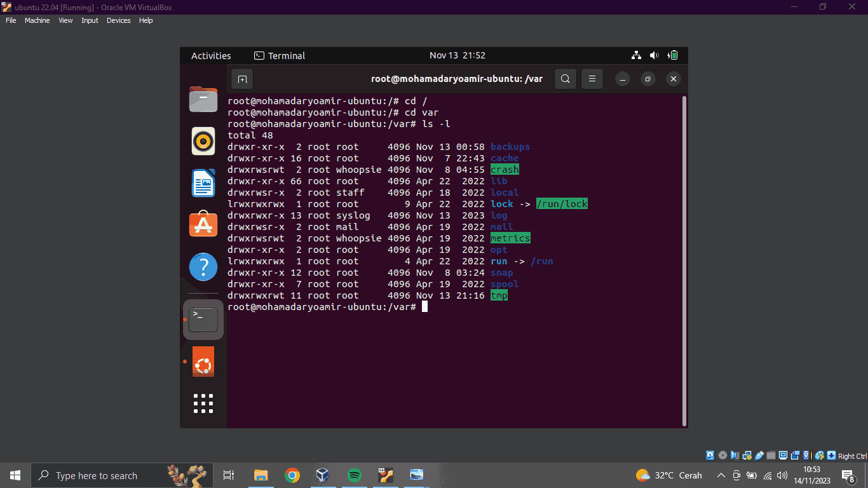
Task: Click the terminal title '/var' header
Action: click(456, 79)
